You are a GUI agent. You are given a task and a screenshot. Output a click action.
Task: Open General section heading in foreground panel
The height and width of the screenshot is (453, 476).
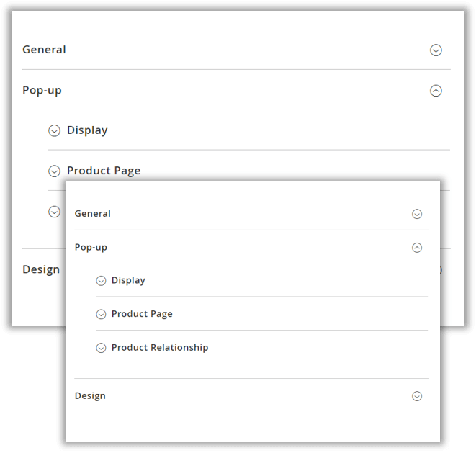point(93,214)
